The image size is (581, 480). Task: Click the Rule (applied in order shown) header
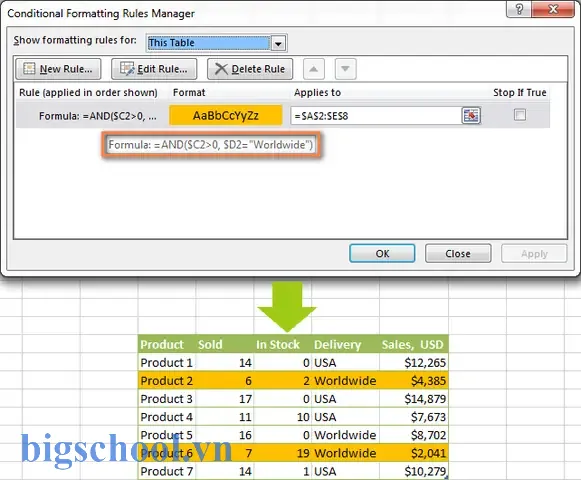[x=88, y=92]
